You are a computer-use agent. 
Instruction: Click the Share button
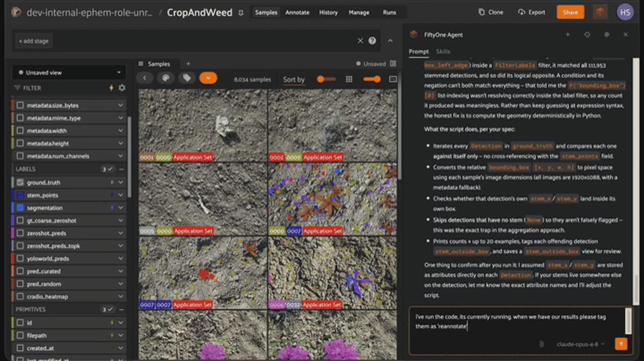coord(570,12)
